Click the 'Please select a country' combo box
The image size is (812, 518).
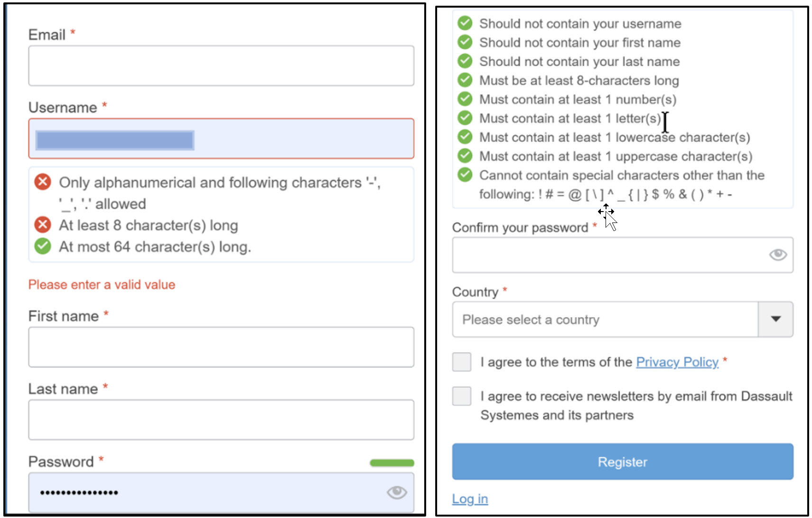(x=605, y=319)
